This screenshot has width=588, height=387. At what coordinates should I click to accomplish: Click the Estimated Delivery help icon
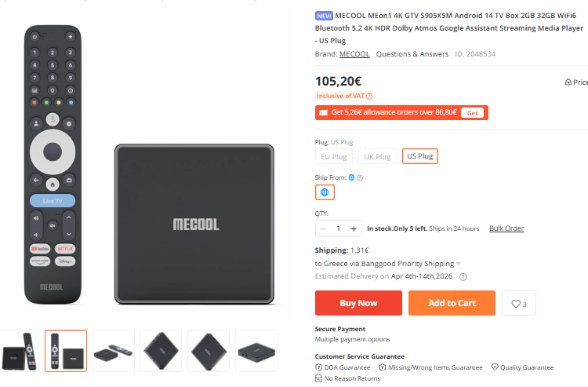[x=463, y=277]
